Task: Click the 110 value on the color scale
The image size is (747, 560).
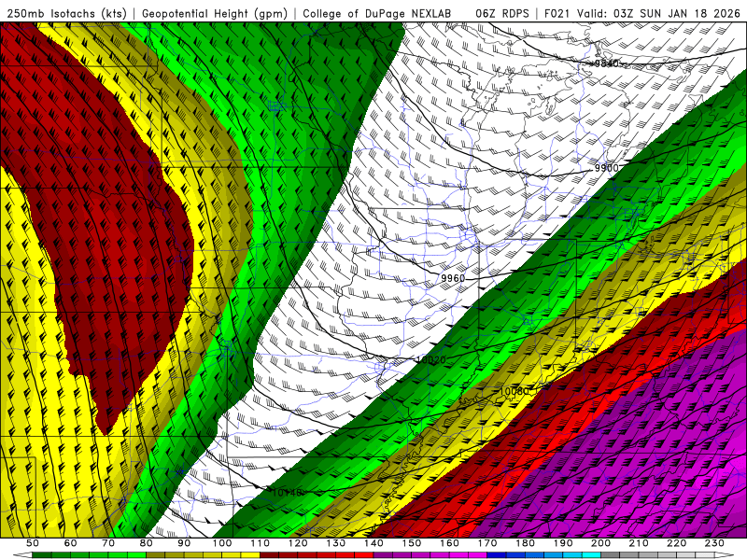Action: point(261,543)
